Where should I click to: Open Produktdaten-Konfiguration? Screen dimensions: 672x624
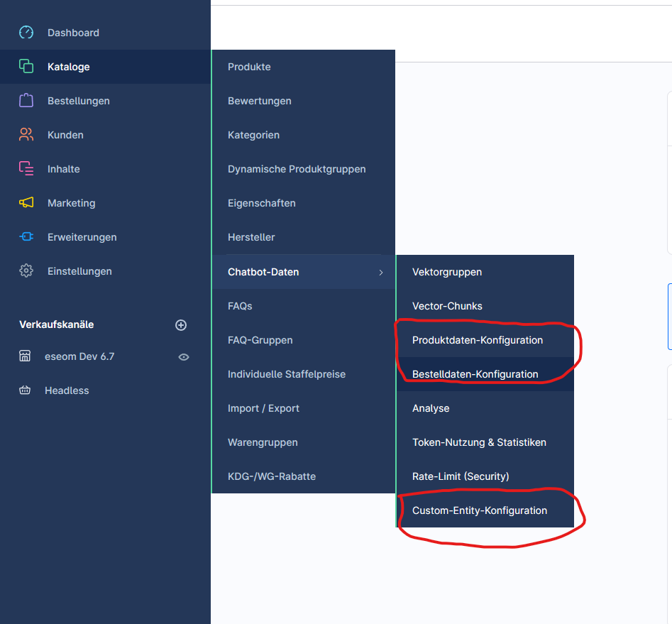pos(477,340)
